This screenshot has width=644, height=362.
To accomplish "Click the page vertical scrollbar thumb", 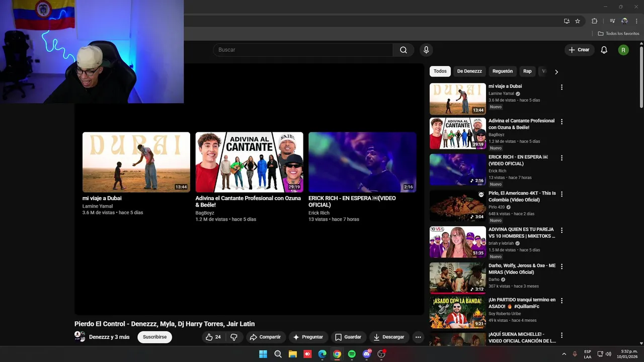I will coord(641,76).
